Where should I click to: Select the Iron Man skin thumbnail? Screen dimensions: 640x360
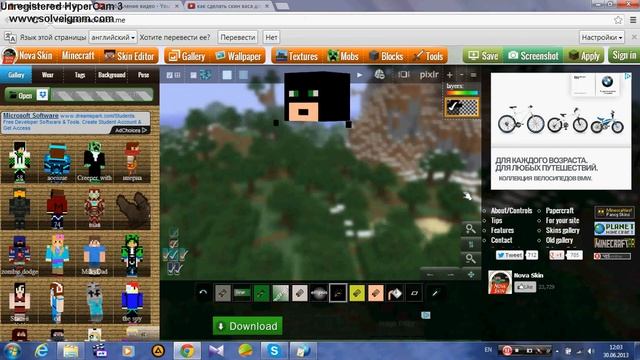pos(94,208)
